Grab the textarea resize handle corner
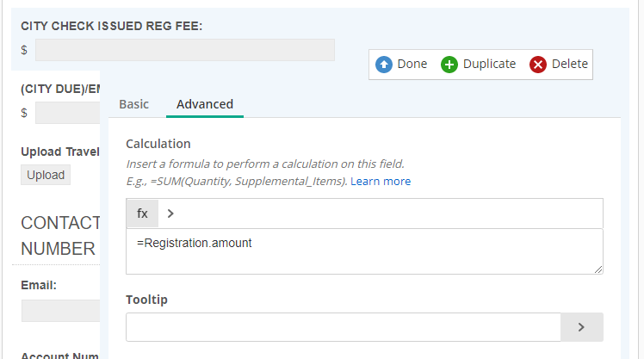 [598, 269]
